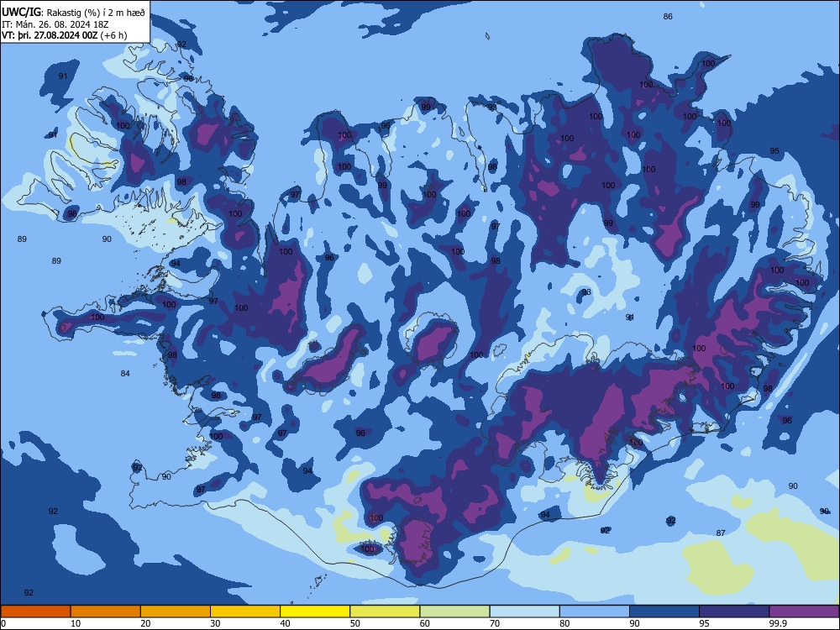Image resolution: width=840 pixels, height=630 pixels.
Task: Click the '95' legend tick label
Action: coord(705,623)
